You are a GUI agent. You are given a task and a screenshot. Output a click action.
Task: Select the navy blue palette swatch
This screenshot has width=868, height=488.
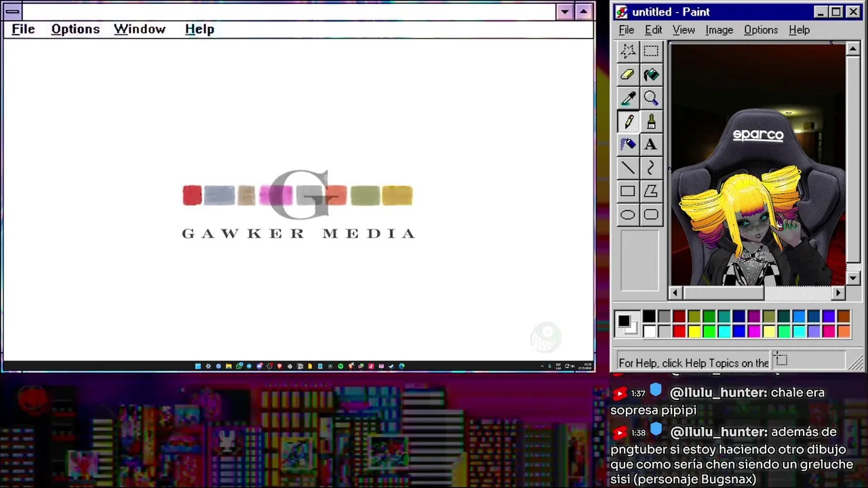739,316
